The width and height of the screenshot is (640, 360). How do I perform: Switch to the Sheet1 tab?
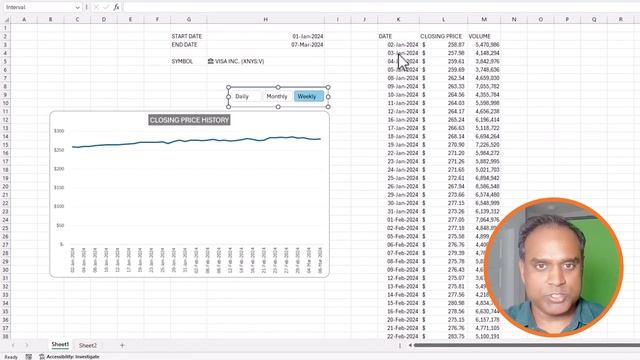(x=60, y=345)
